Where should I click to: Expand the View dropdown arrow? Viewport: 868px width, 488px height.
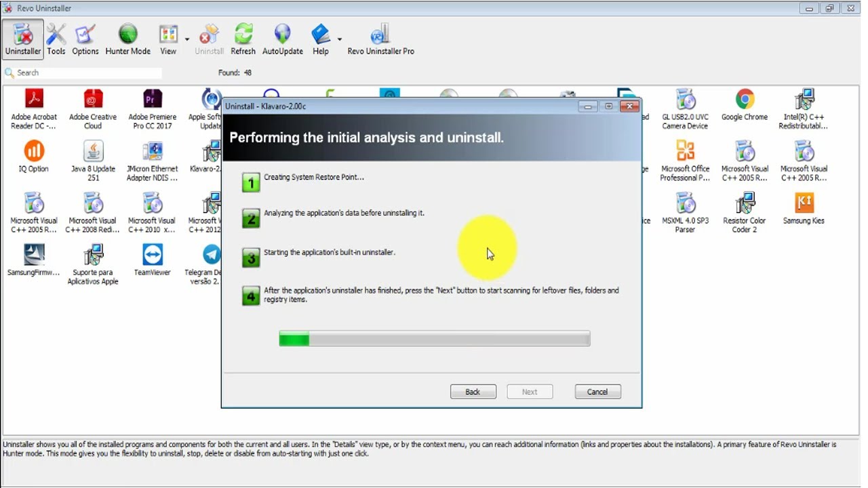(187, 39)
